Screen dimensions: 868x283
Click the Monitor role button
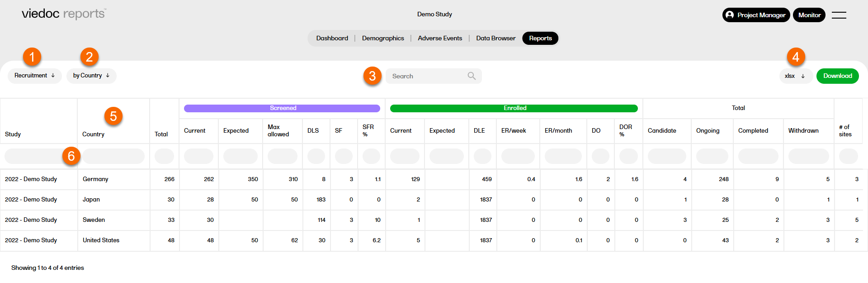(x=809, y=15)
